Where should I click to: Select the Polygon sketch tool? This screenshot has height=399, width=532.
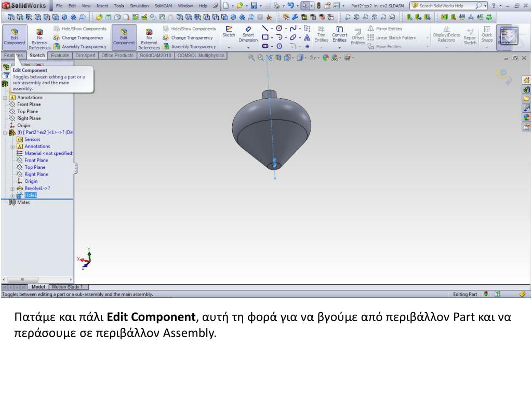(279, 46)
